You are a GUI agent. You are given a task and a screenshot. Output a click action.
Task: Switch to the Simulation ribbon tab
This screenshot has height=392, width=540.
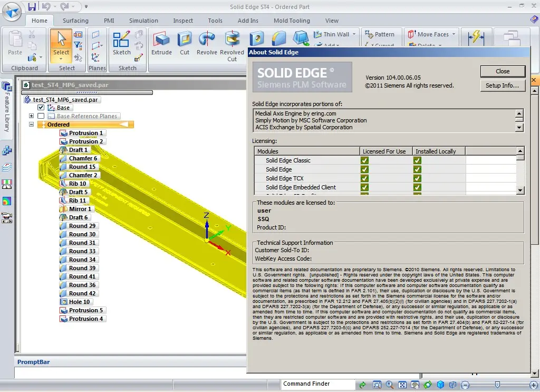(143, 21)
